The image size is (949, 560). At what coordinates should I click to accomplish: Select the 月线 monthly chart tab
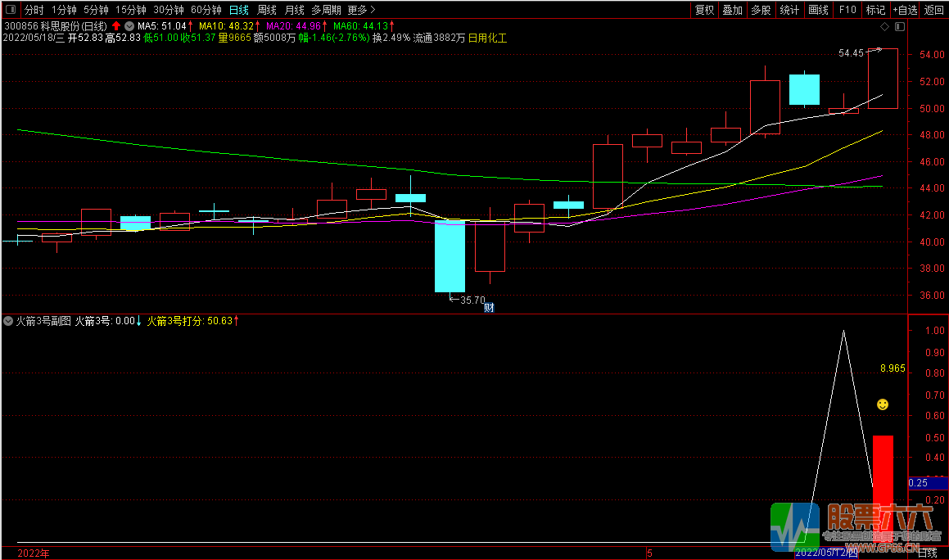pyautogui.click(x=294, y=10)
